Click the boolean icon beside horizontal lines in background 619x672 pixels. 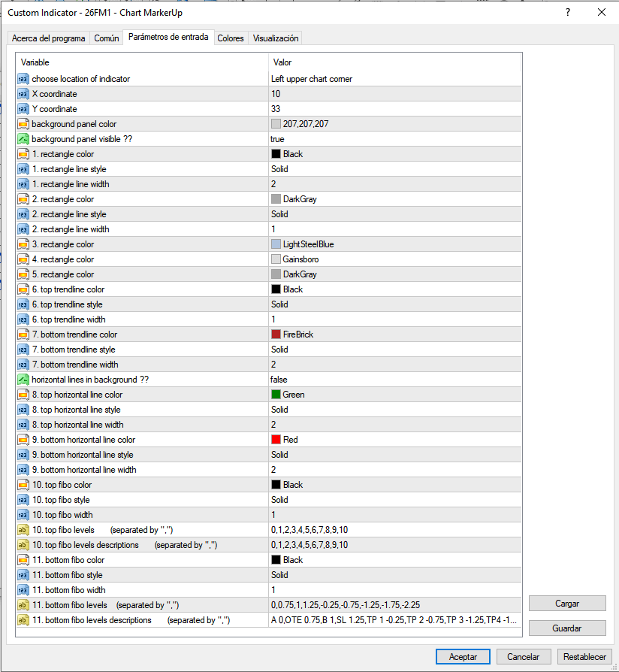click(23, 380)
